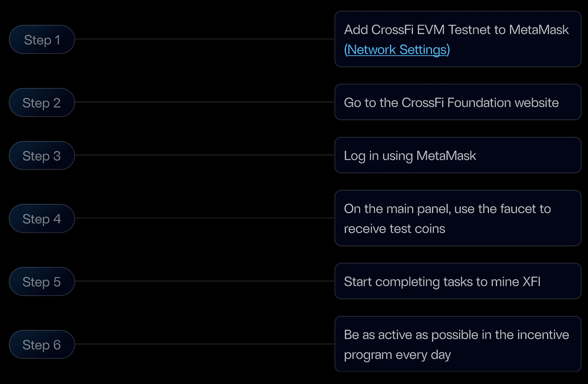Click the Step 1 pill
Screen dimensions: 588x384
point(42,39)
